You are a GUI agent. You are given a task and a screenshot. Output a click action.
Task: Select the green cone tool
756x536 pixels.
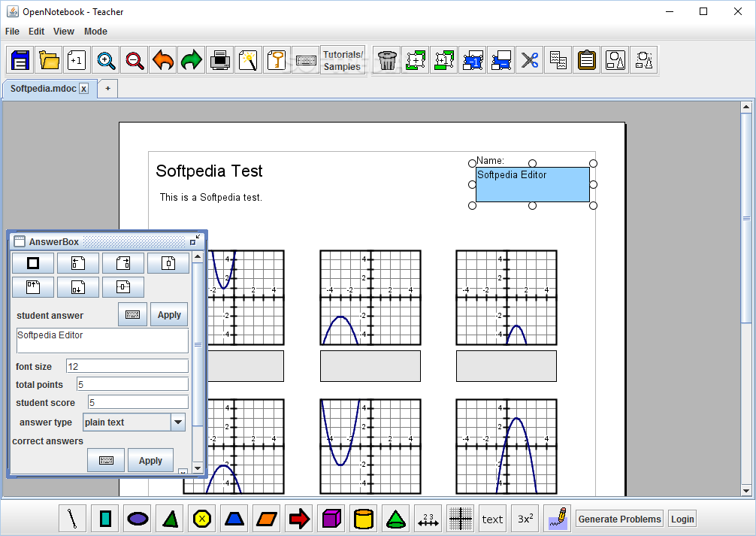pyautogui.click(x=395, y=519)
